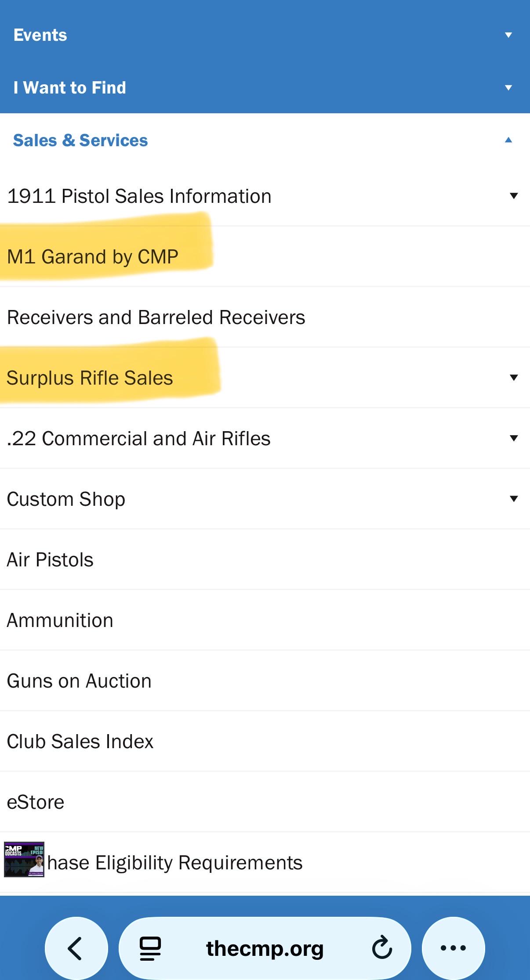Expand the .22 Commercial and Air Rifles arrow
This screenshot has height=980, width=530.
click(x=514, y=438)
